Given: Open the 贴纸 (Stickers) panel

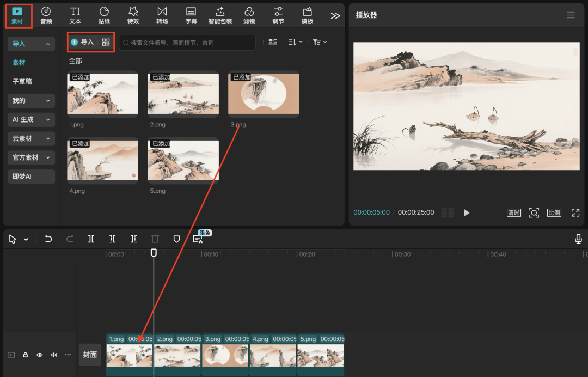Looking at the screenshot, I should pyautogui.click(x=104, y=15).
